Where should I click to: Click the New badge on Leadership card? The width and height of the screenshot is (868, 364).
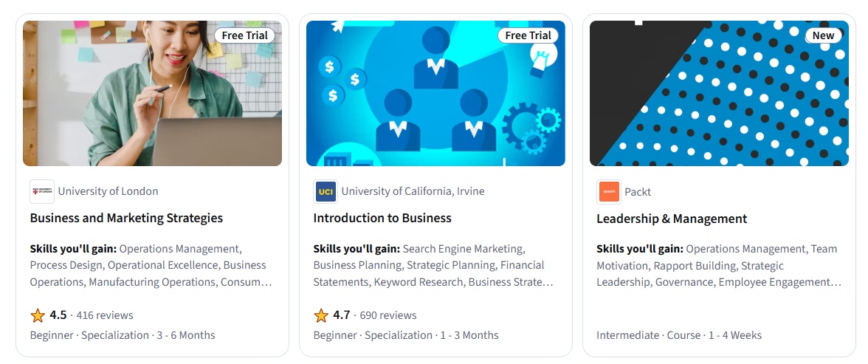823,35
